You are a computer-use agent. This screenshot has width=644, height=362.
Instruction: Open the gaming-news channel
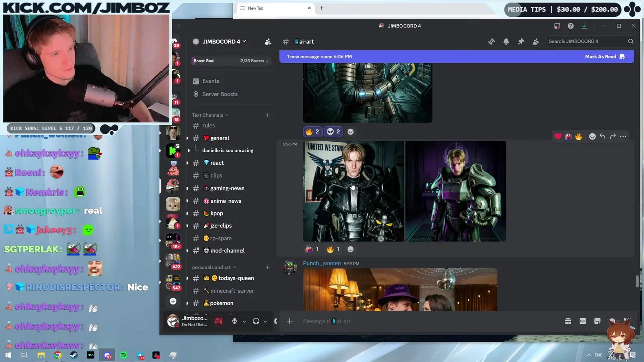[227, 188]
